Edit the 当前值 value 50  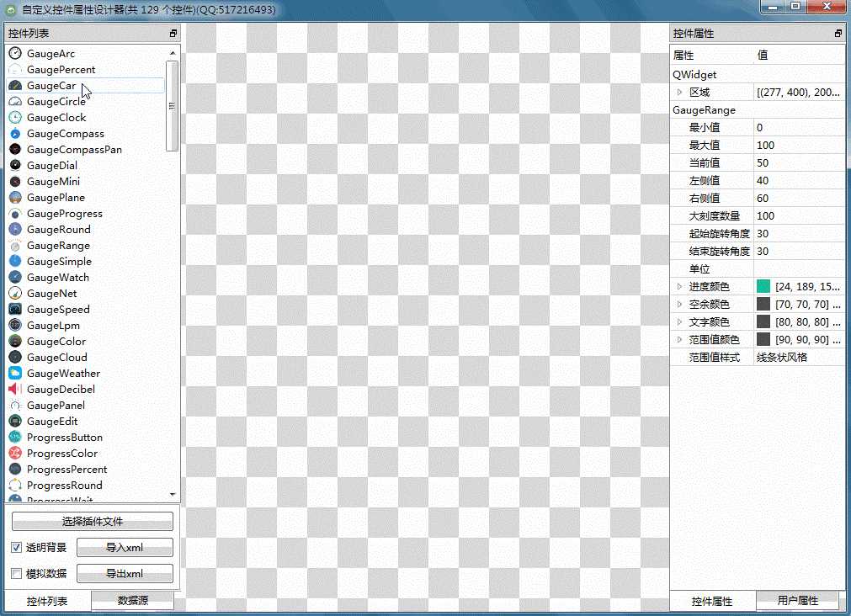799,162
